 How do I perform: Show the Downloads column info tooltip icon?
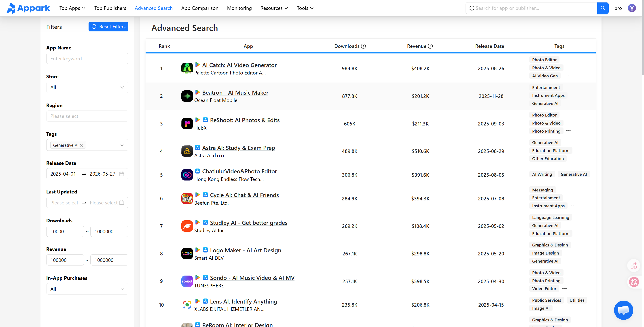click(364, 46)
